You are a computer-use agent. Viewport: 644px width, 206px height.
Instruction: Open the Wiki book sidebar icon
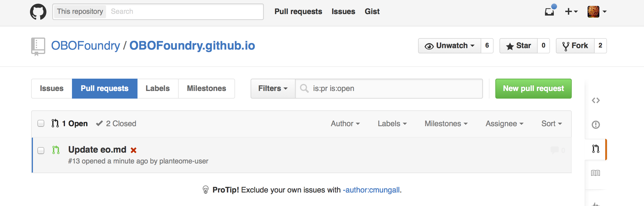pos(596,173)
